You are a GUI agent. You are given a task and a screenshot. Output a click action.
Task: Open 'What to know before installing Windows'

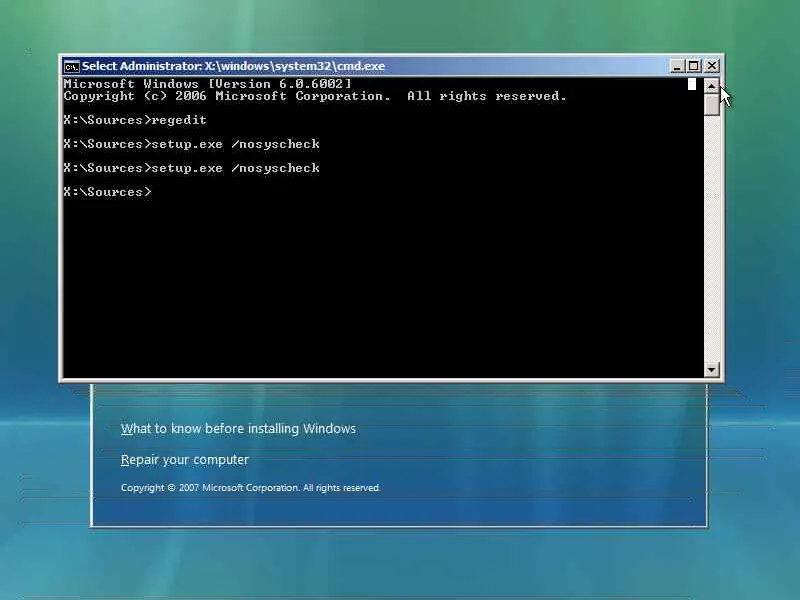tap(238, 429)
